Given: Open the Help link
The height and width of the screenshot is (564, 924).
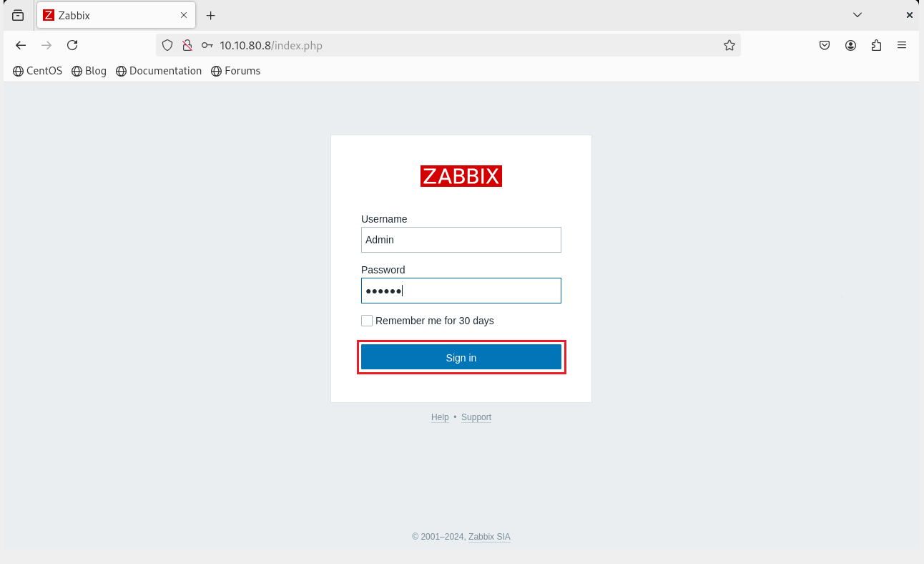Looking at the screenshot, I should 440,417.
